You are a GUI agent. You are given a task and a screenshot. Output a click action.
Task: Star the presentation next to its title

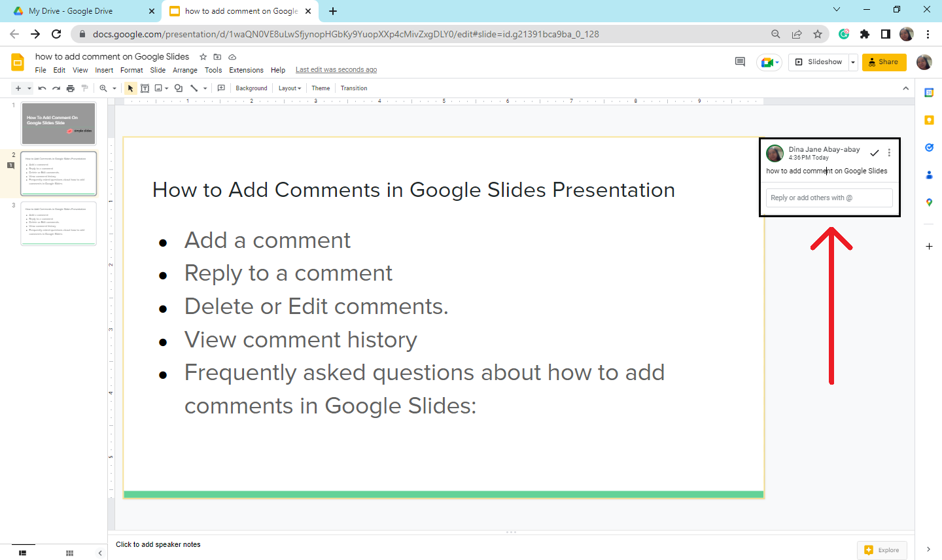click(x=203, y=57)
